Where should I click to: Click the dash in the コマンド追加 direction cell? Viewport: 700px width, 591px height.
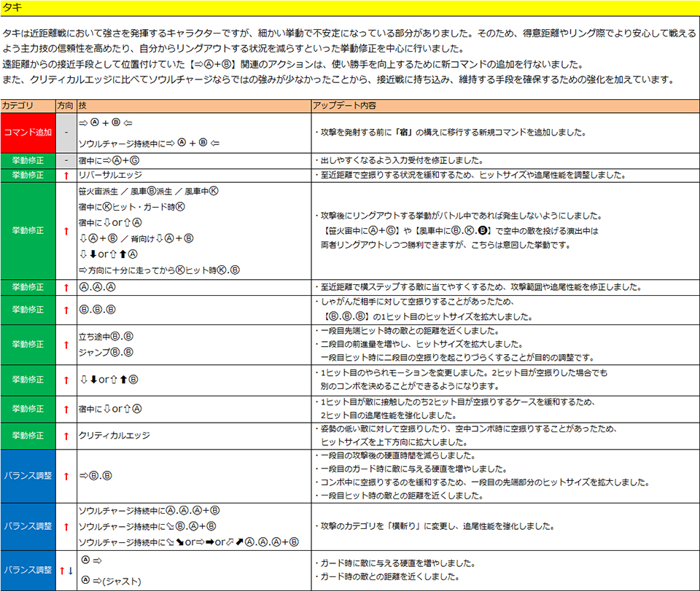point(66,133)
